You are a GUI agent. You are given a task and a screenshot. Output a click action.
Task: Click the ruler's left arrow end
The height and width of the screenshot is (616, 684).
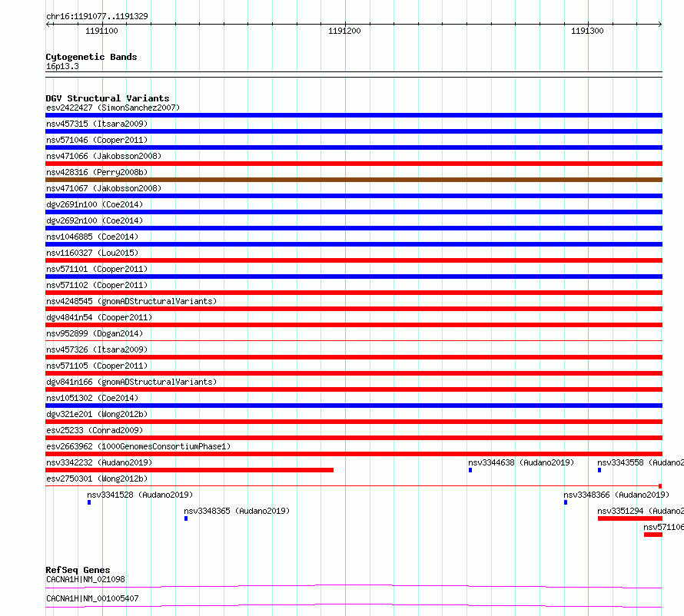(48, 24)
